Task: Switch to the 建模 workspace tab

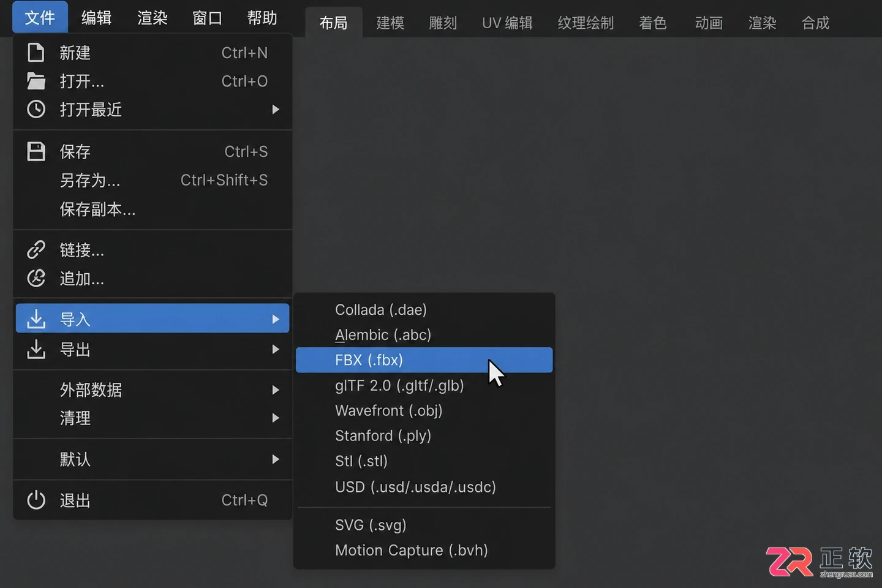Action: tap(390, 23)
